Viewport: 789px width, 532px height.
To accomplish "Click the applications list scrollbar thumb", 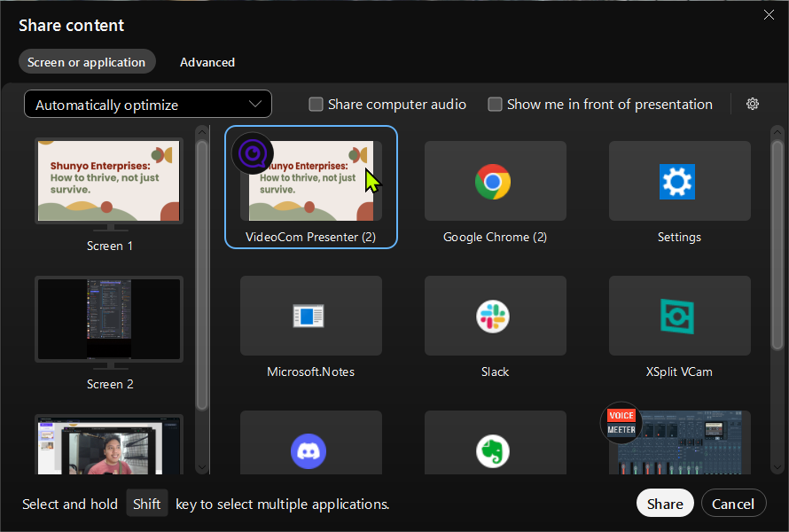I will pyautogui.click(x=777, y=244).
